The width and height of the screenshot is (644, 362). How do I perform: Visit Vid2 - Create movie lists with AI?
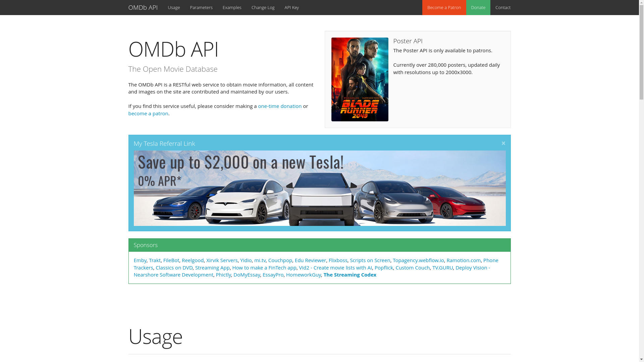coord(335,267)
